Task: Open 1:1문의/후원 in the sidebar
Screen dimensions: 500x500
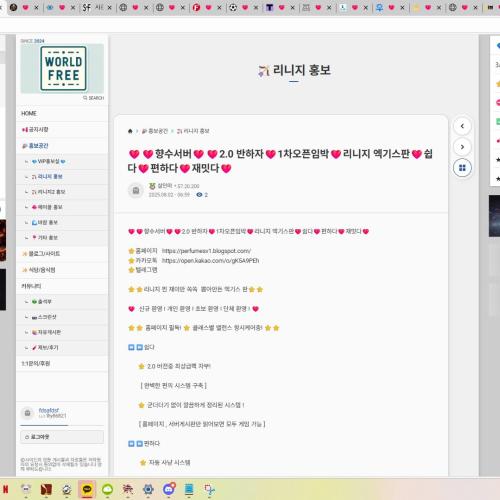Action: point(35,363)
